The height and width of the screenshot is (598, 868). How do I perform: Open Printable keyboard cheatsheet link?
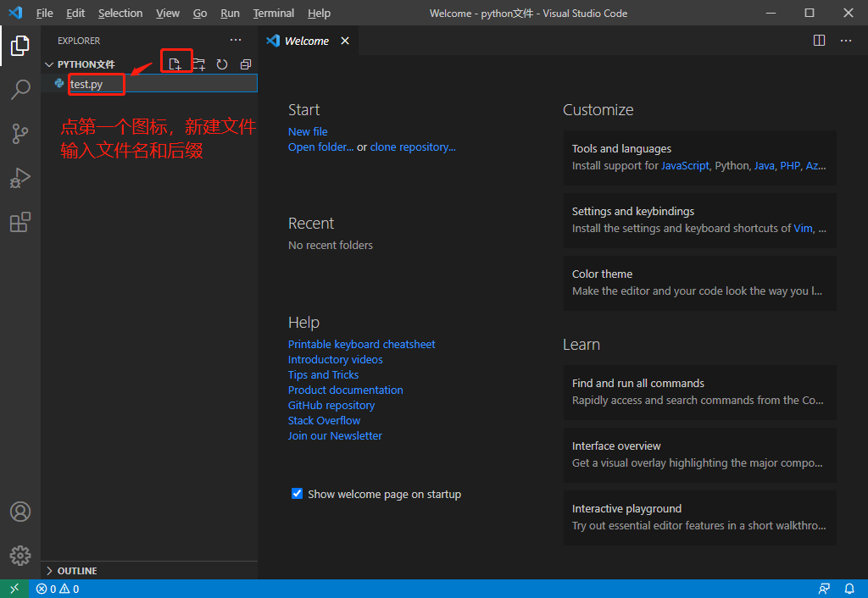pos(361,344)
